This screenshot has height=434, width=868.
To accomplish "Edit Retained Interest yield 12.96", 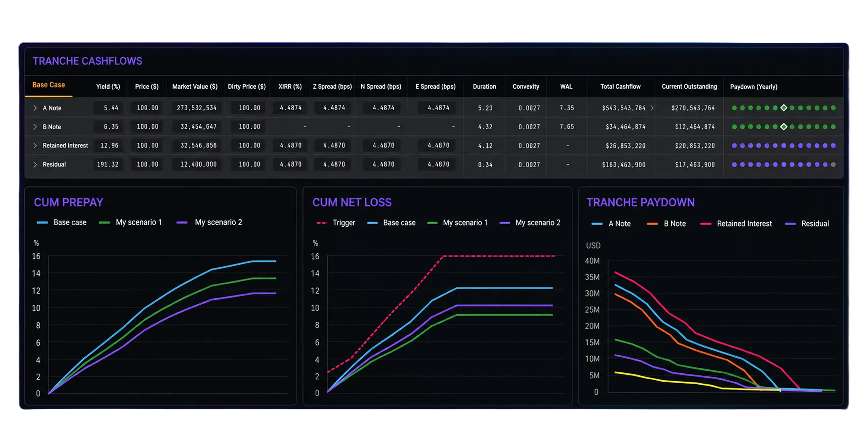I will tap(108, 146).
